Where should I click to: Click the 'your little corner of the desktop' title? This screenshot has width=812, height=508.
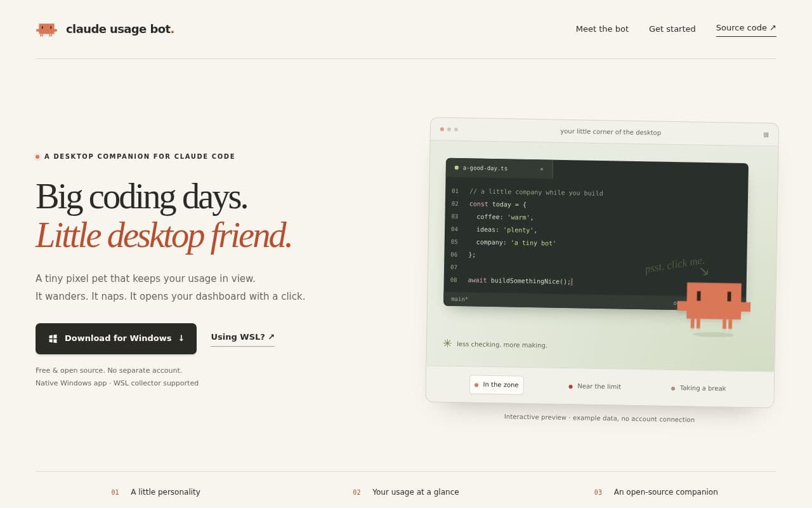(610, 132)
